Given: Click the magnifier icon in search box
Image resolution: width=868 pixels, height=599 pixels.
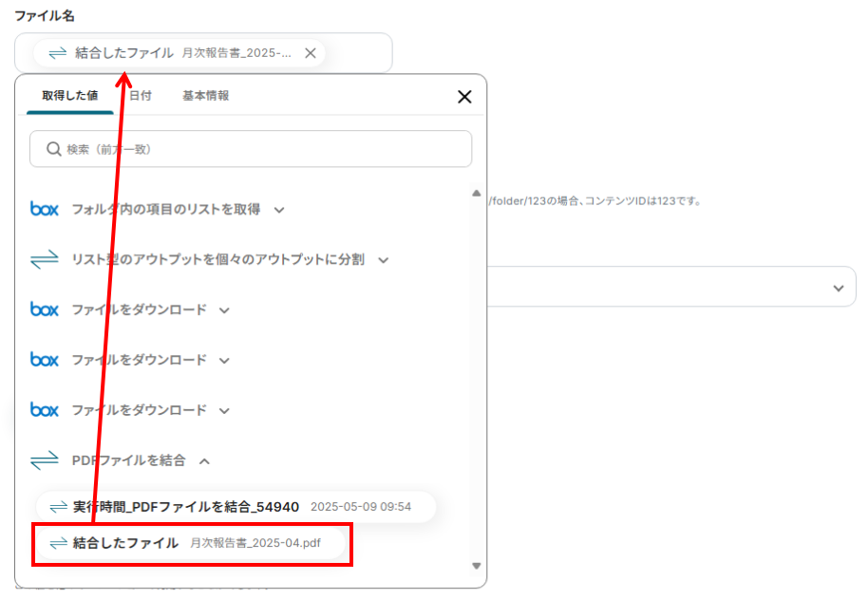Looking at the screenshot, I should (x=54, y=149).
